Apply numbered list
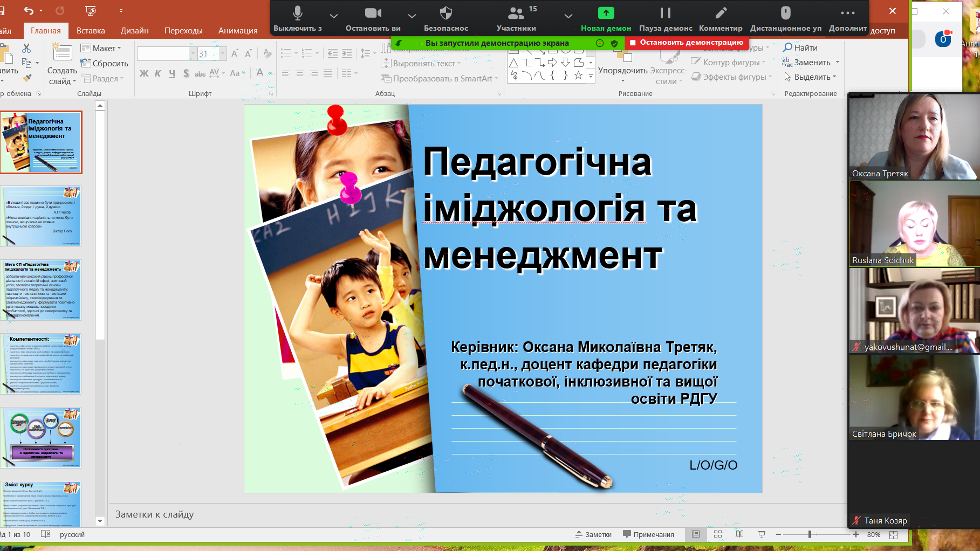This screenshot has height=551, width=980. click(307, 53)
